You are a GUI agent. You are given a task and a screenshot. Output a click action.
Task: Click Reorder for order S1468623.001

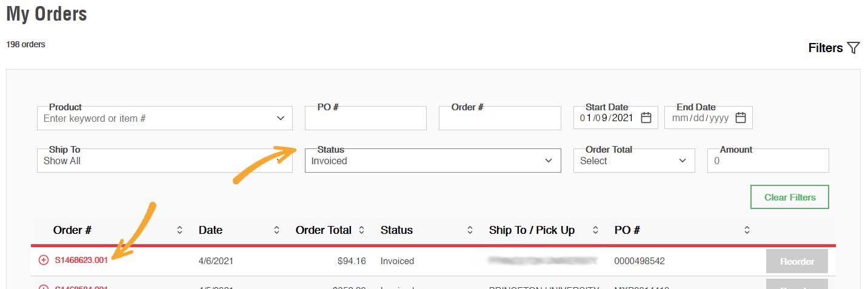[796, 262]
